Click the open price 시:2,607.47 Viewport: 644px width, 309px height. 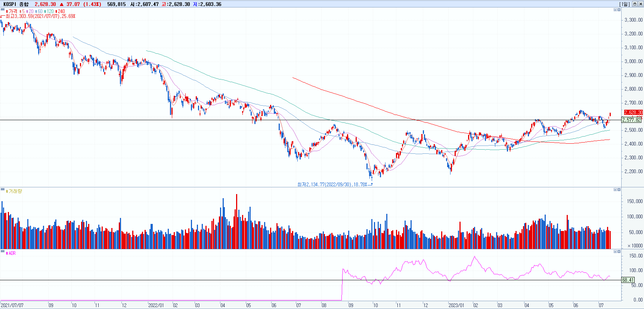144,4
